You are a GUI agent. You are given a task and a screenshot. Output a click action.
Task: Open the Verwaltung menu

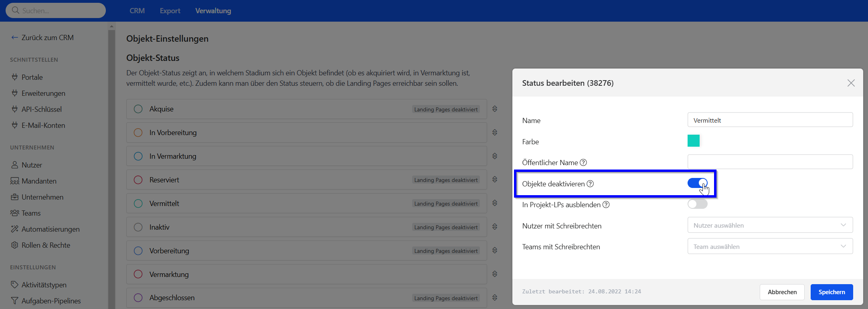[213, 11]
